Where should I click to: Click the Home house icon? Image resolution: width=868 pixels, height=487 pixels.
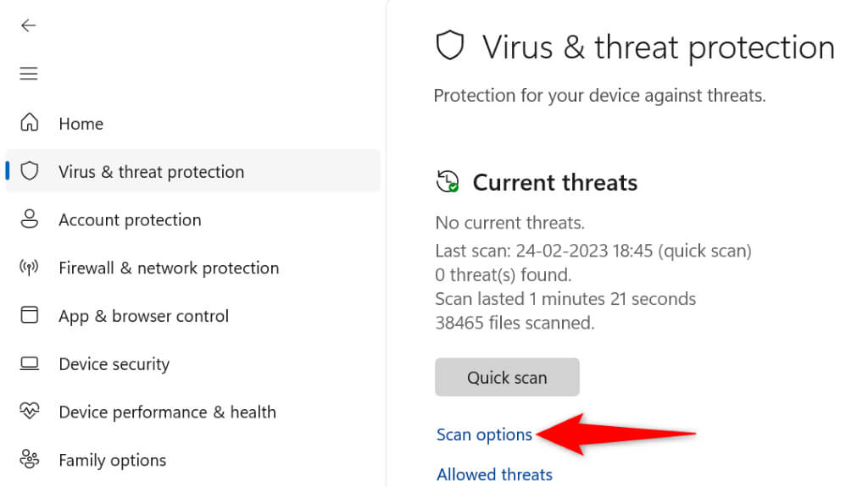pyautogui.click(x=30, y=123)
